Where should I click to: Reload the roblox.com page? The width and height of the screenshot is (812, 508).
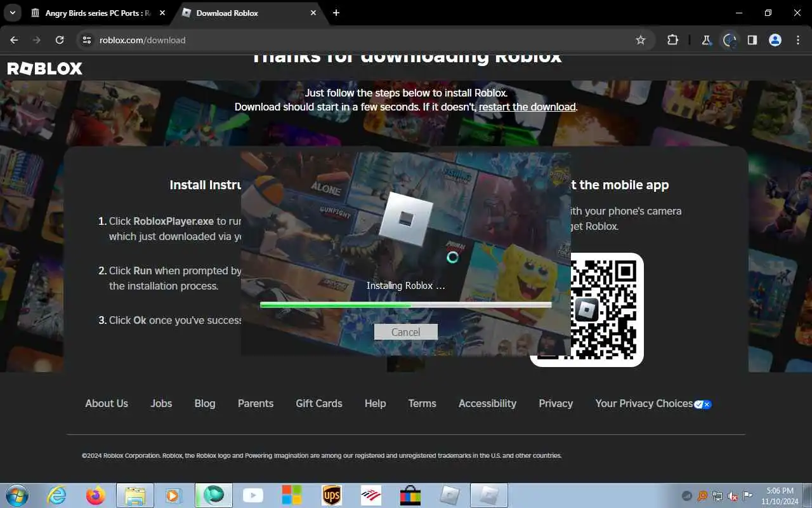(x=60, y=40)
